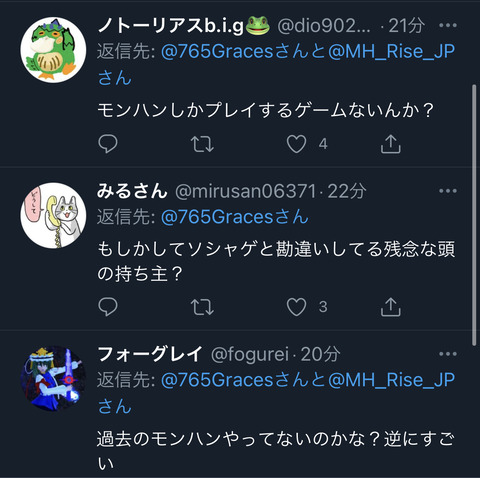This screenshot has width=480, height=478.
Task: Open the @fogurei handle
Action: point(250,355)
